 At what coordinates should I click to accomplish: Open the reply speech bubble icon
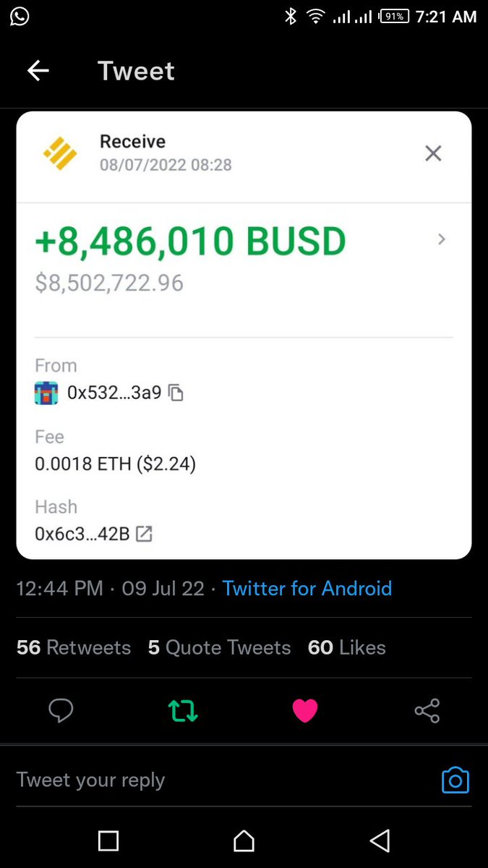[61, 711]
